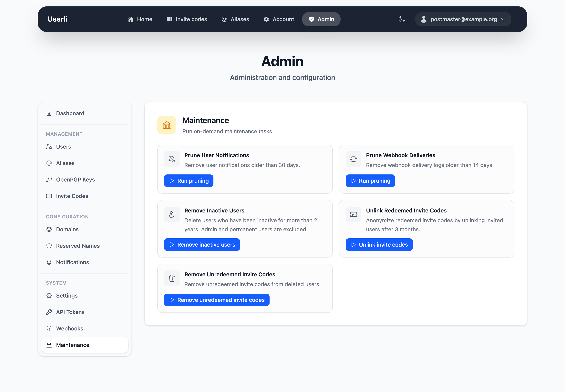
Task: Click the sidebar Invite Codes ticket icon
Action: coord(49,196)
